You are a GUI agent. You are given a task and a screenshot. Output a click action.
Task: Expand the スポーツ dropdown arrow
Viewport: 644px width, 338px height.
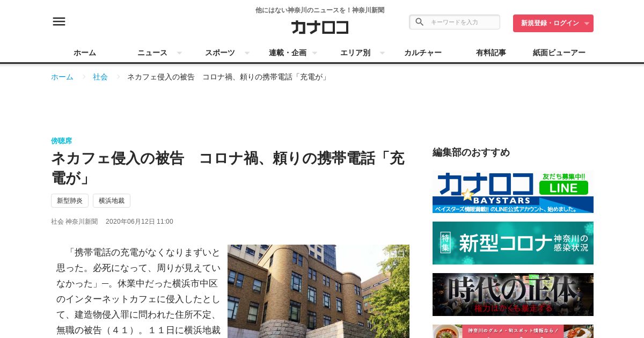point(247,53)
